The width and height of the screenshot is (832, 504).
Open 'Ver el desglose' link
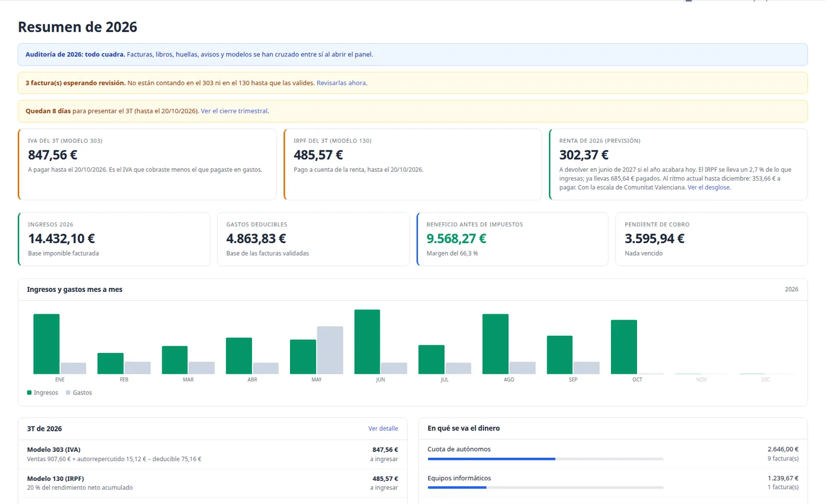(709, 187)
